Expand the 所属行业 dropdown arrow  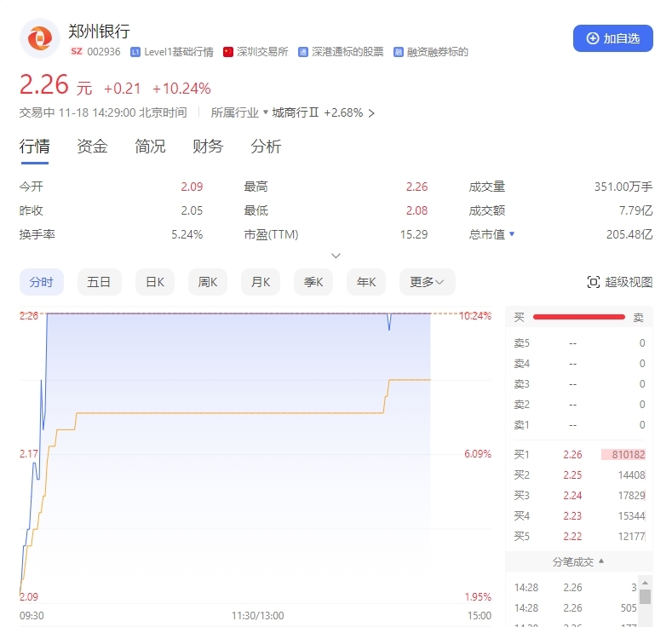coord(265,112)
